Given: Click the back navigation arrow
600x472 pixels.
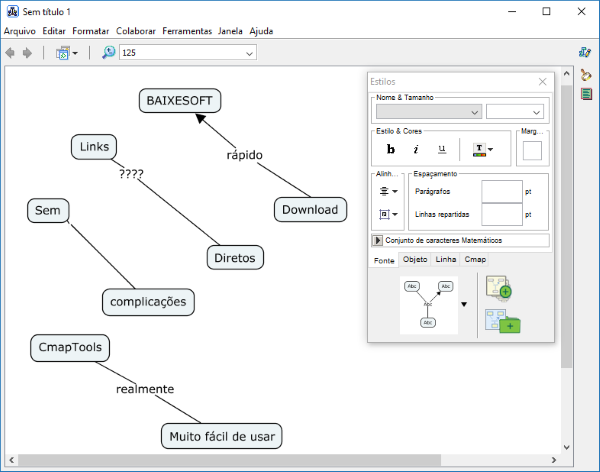Looking at the screenshot, I should 10,53.
